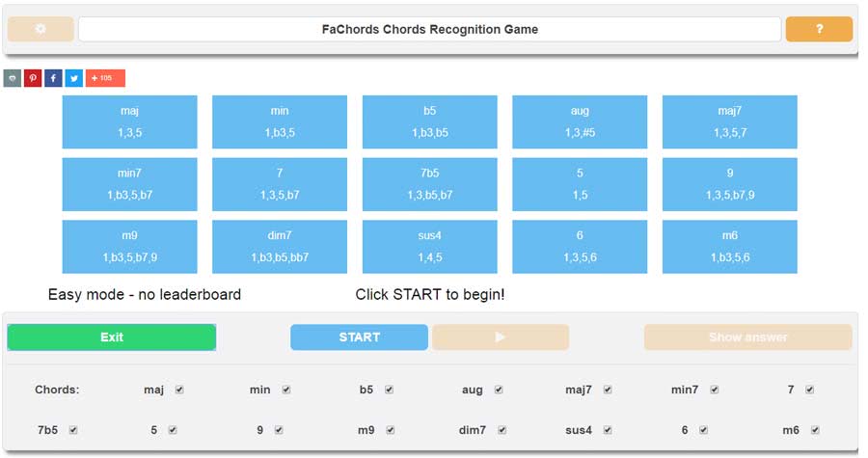Image resolution: width=868 pixels, height=458 pixels.
Task: Share on Twitter icon
Action: pos(73,78)
